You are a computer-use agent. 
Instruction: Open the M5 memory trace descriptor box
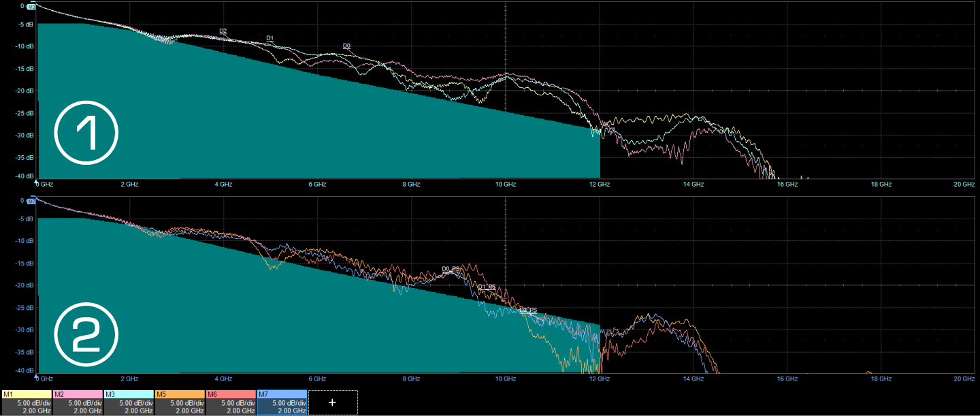point(180,402)
